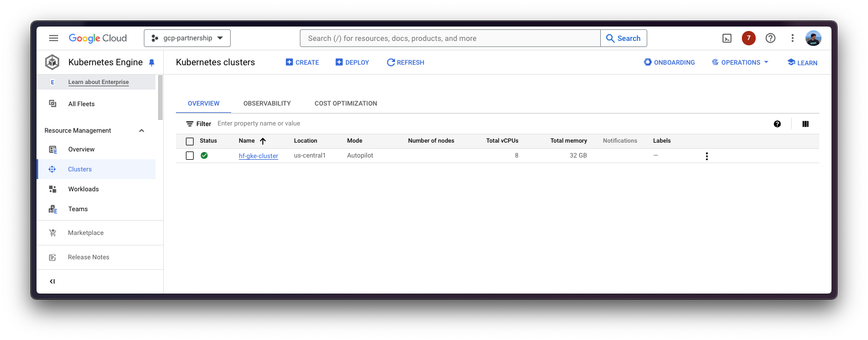
Task: Open the hf-gke-cluster link
Action: (x=258, y=156)
